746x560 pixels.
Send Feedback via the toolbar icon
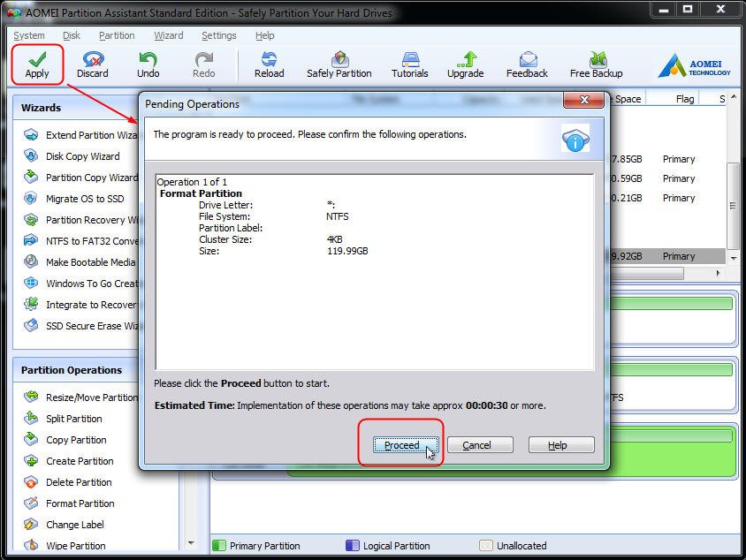[x=528, y=59]
